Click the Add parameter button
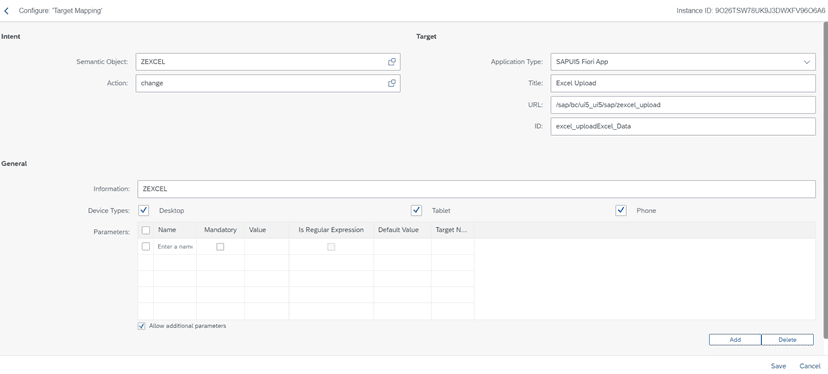Screen dimensions: 828x374 click(x=735, y=340)
